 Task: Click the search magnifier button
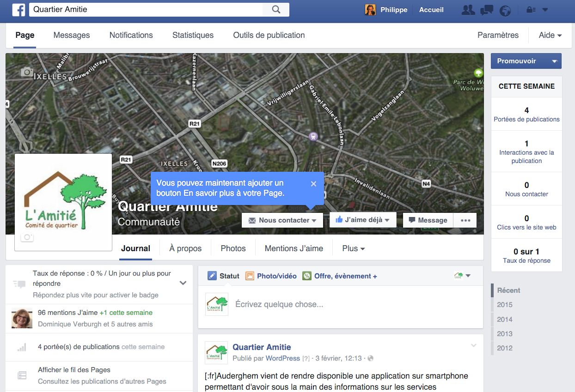coord(276,10)
